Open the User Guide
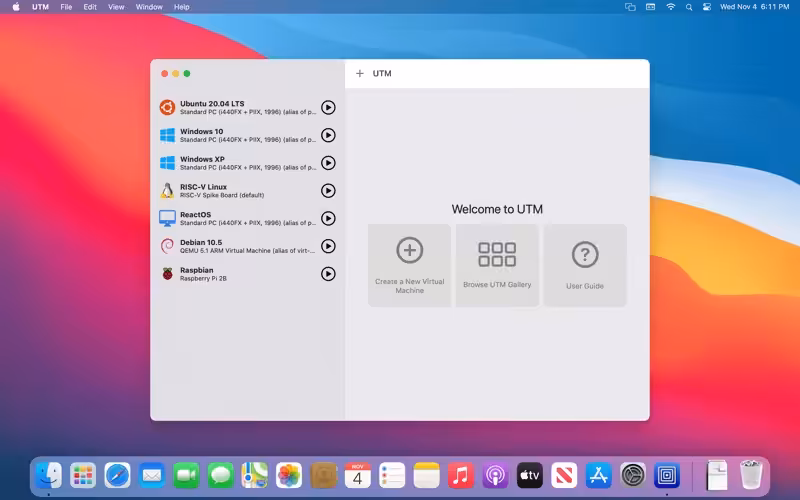Viewport: 800px width, 500px height. [x=585, y=265]
